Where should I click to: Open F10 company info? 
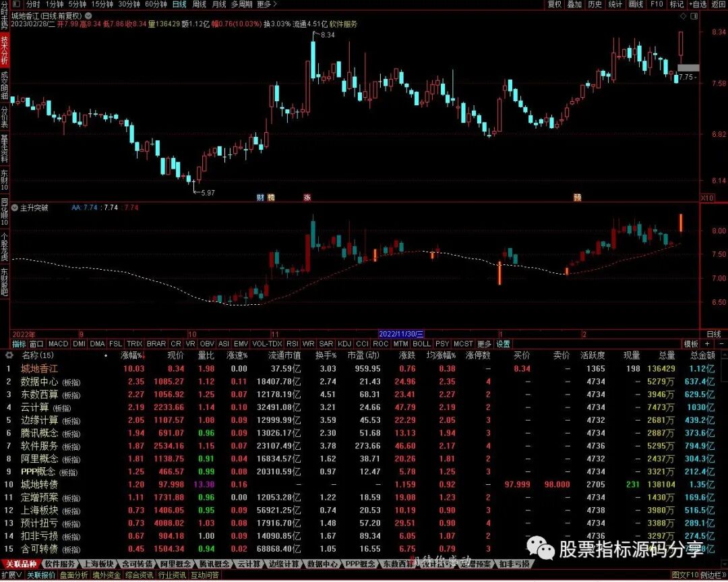657,4
